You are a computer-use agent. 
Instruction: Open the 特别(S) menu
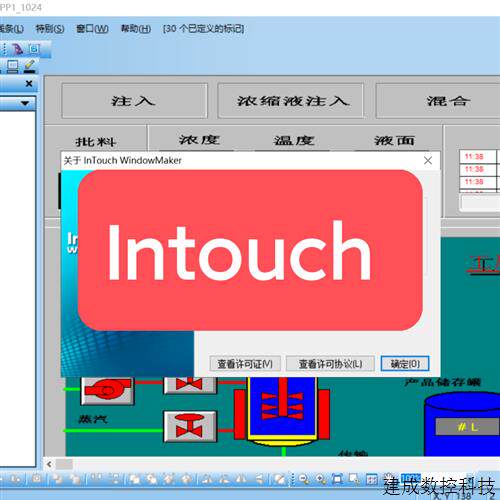(x=50, y=29)
